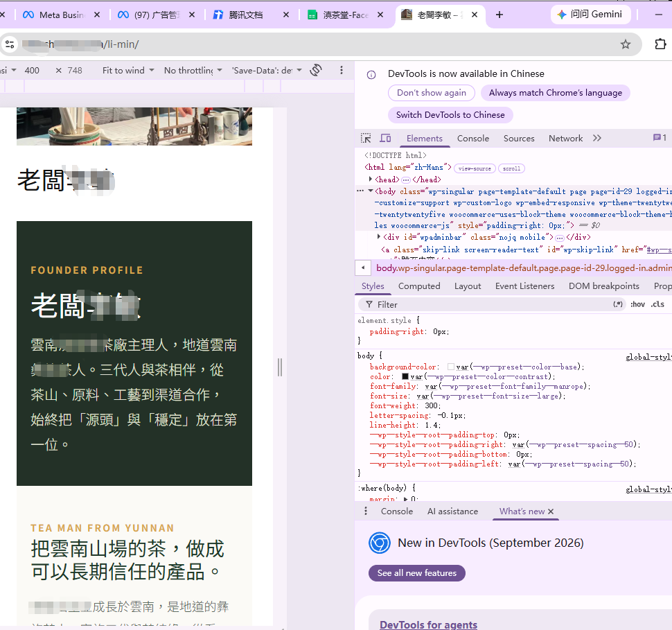Open the extensions puzzle icon
This screenshot has height=630, width=672.
click(x=660, y=44)
